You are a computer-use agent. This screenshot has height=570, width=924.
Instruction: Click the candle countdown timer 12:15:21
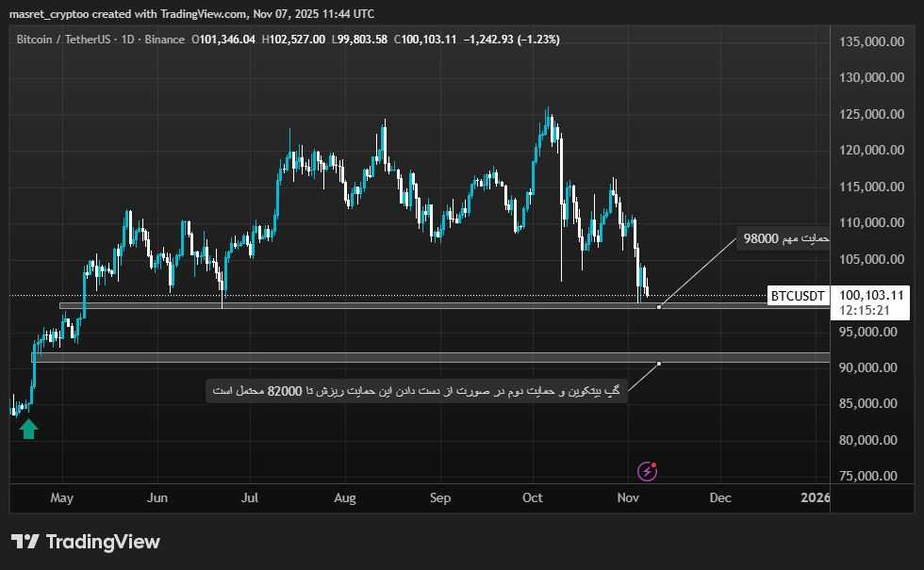coord(866,310)
